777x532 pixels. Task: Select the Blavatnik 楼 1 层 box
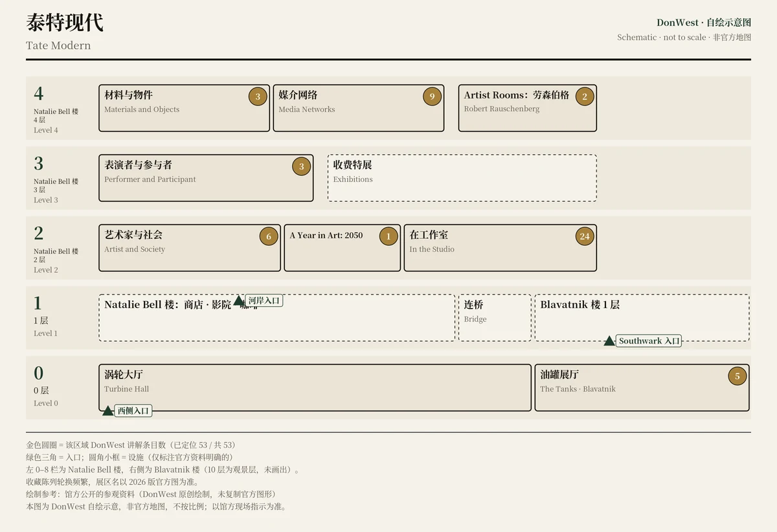(642, 318)
